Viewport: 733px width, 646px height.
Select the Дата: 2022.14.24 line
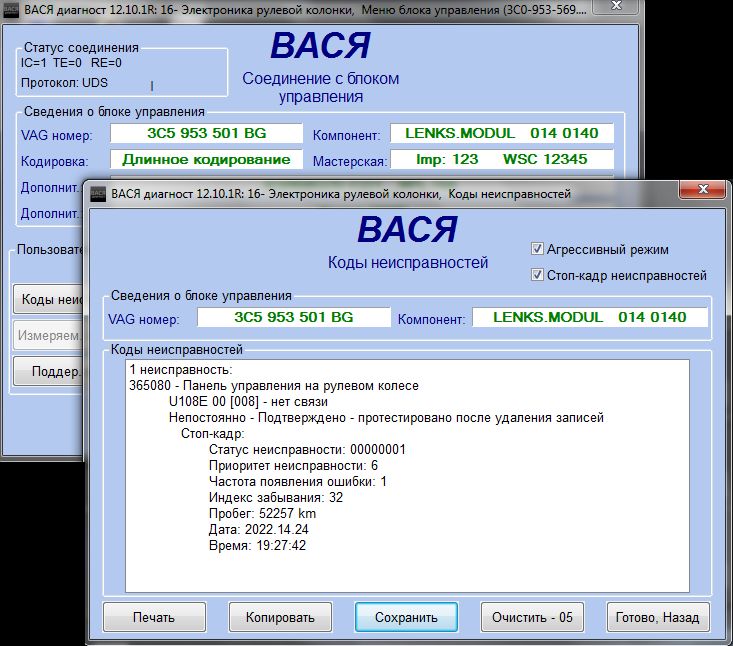[x=259, y=529]
